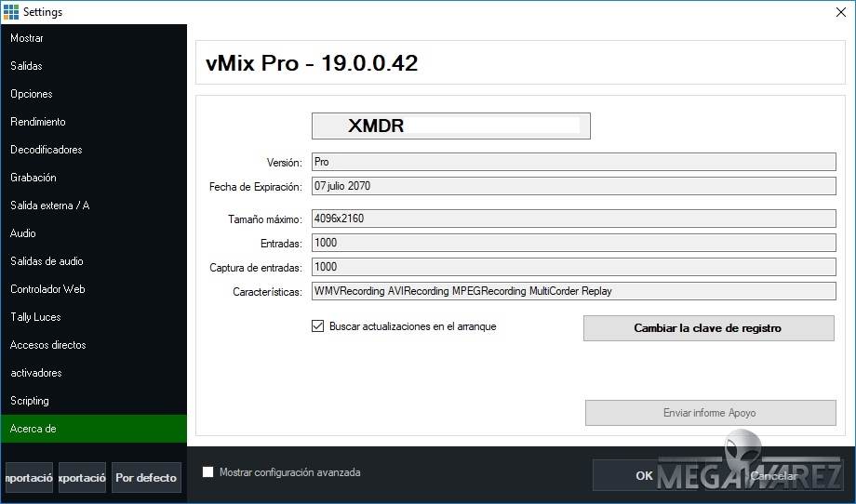Viewport: 856px width, 504px height.
Task: Click Cambiar la clave de registro
Action: pos(709,328)
